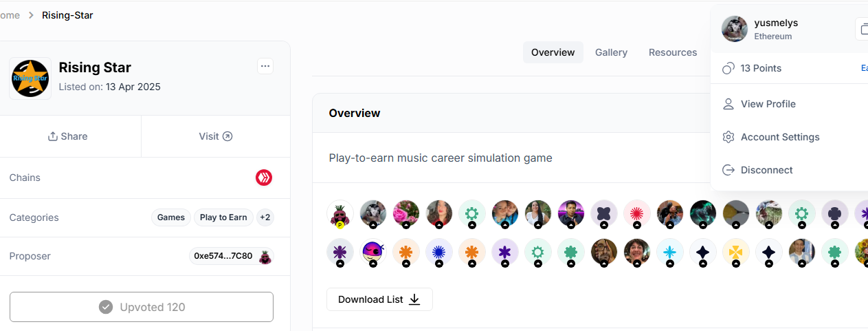Click the black-and-white photo voter avatar
The width and height of the screenshot is (868, 331).
point(373,214)
